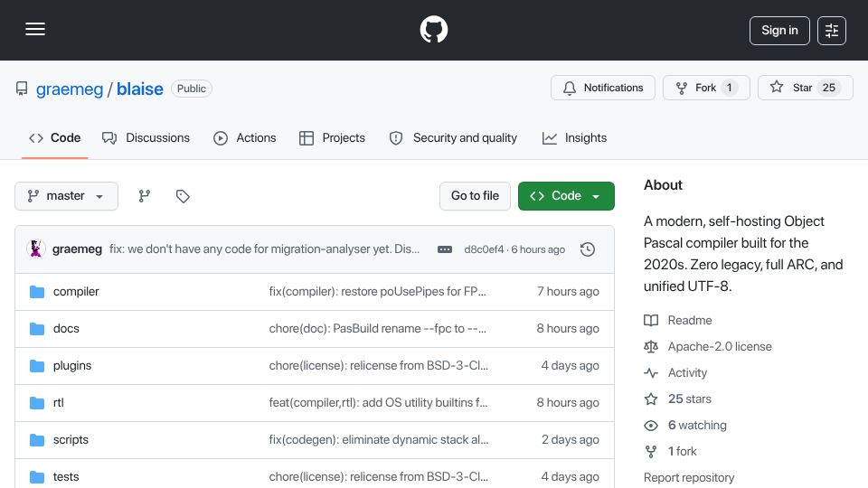Click the Activity pulse icon
The width and height of the screenshot is (868, 488).
pos(651,373)
